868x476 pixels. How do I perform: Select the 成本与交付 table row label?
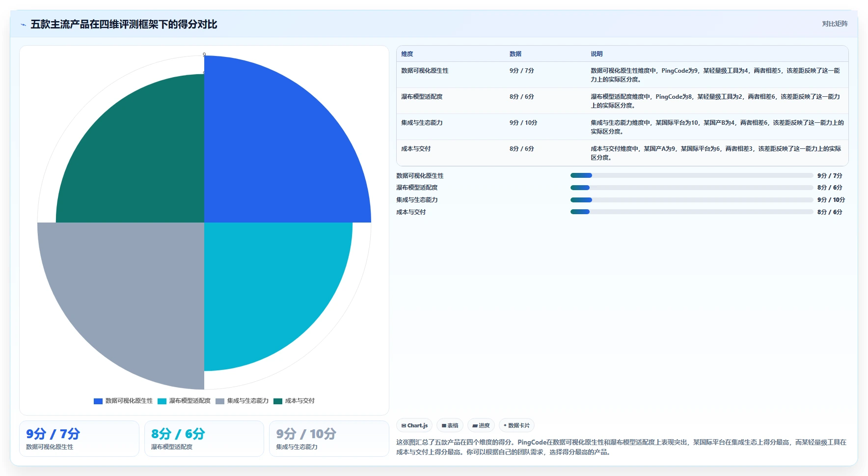click(416, 149)
